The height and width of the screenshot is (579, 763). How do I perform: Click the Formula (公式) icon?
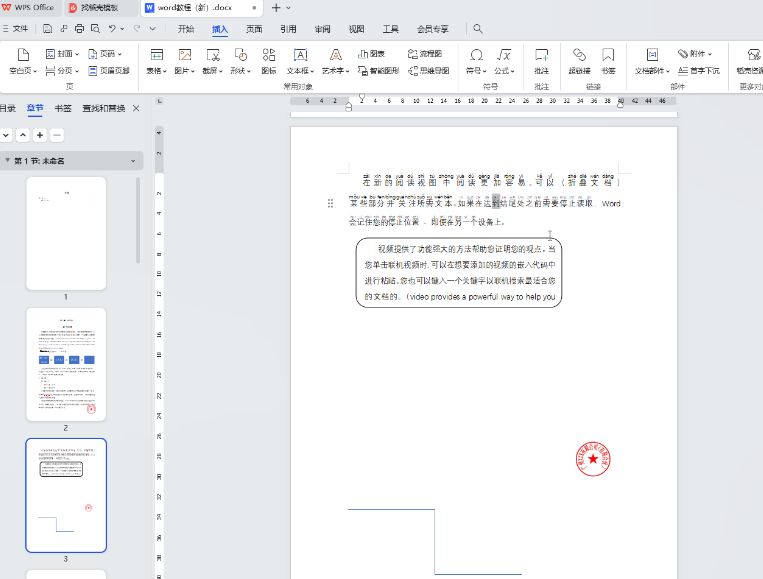pyautogui.click(x=504, y=54)
